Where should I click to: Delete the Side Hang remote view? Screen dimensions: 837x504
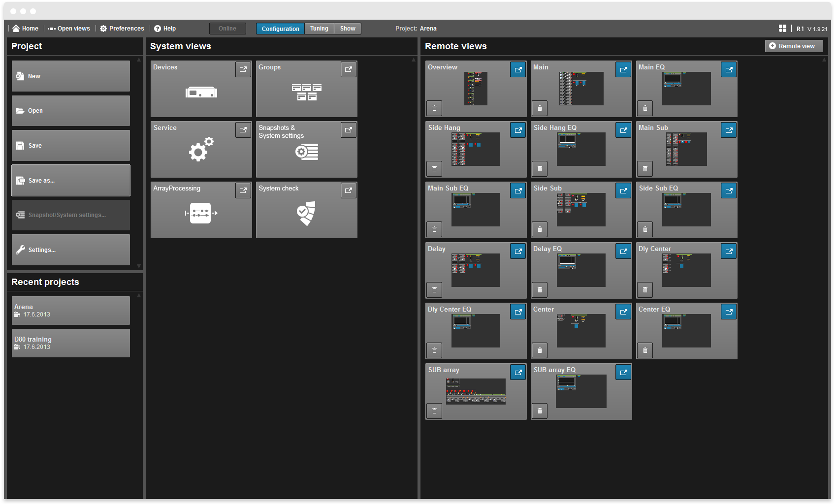pyautogui.click(x=434, y=169)
